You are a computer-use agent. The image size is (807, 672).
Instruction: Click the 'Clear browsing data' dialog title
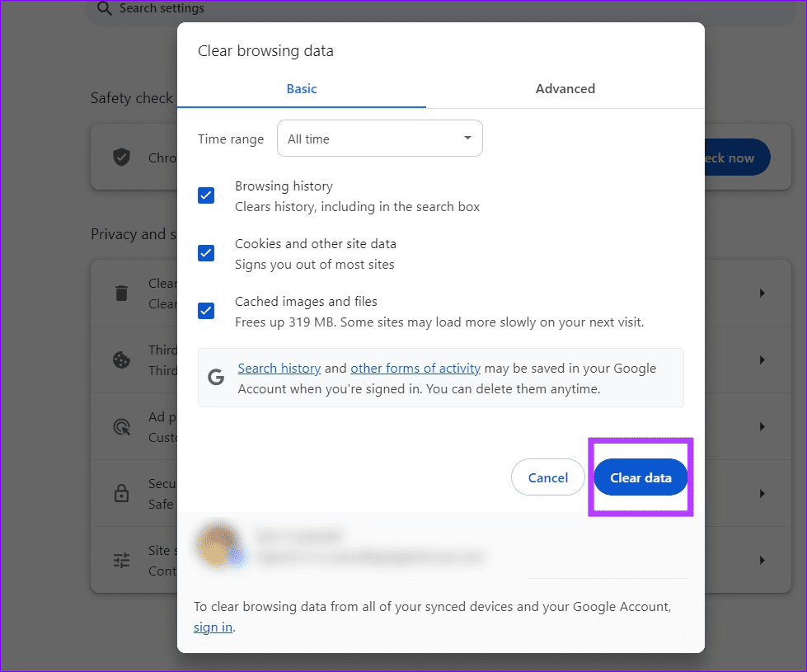(265, 51)
